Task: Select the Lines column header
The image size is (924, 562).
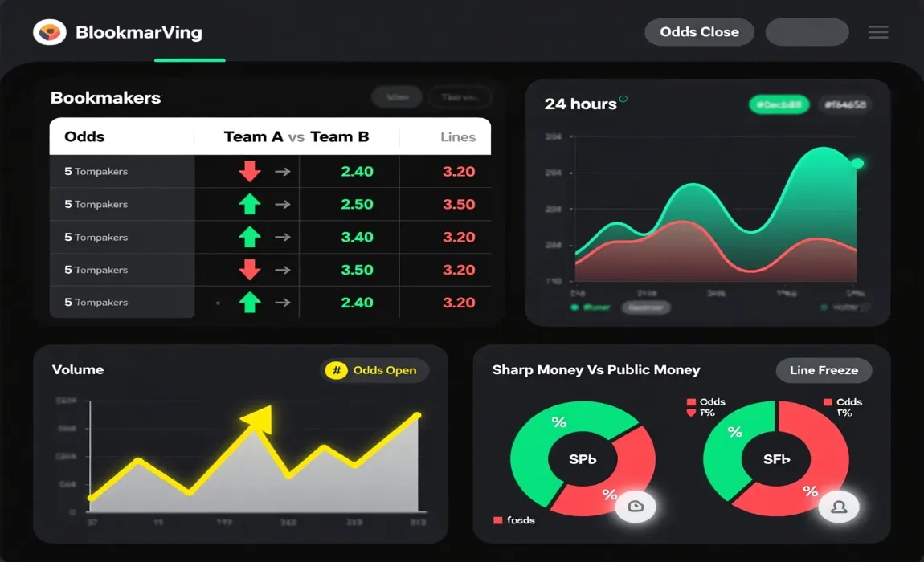Action: point(458,137)
